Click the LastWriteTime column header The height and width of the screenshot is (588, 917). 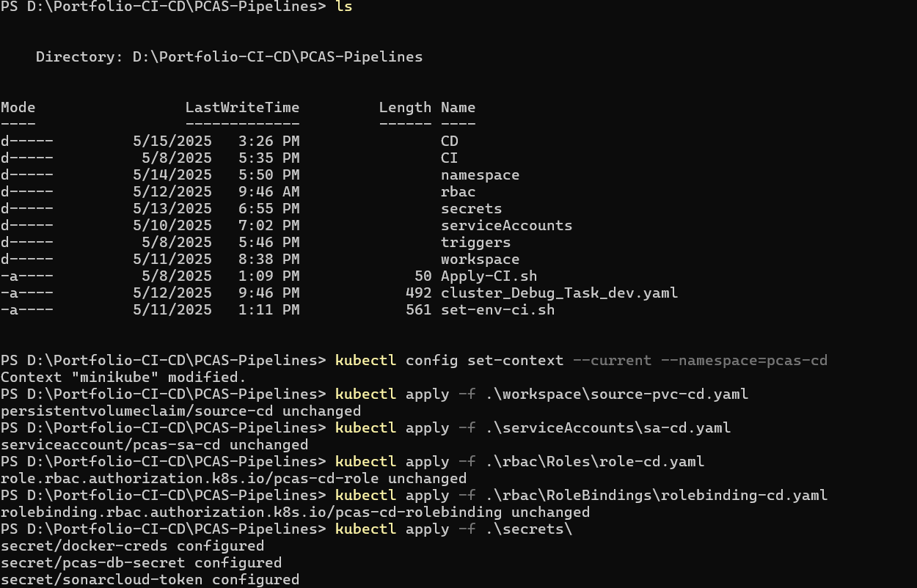click(x=242, y=107)
